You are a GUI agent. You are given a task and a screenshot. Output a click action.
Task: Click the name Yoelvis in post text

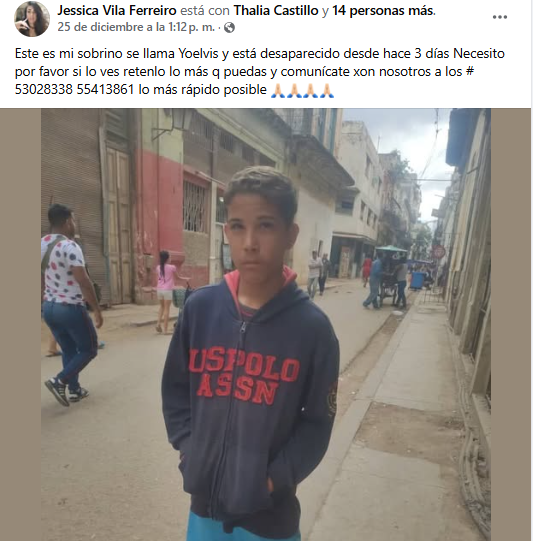pos(198,53)
